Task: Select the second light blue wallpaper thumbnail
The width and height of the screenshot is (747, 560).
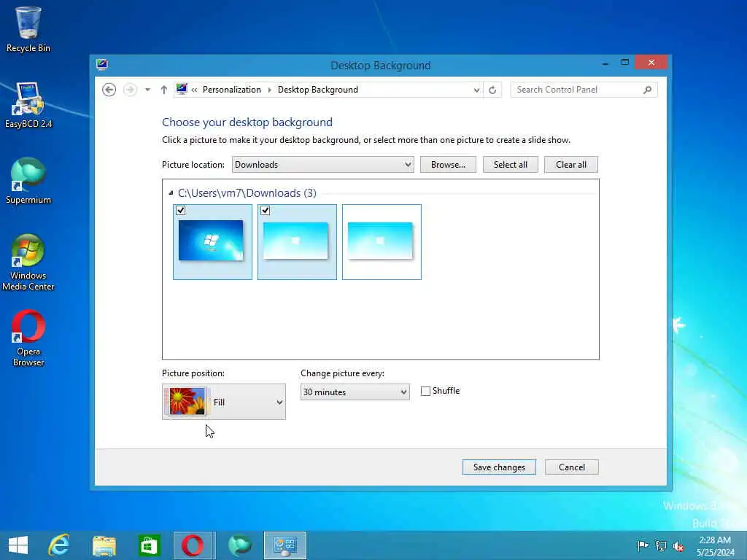Action: (x=296, y=241)
